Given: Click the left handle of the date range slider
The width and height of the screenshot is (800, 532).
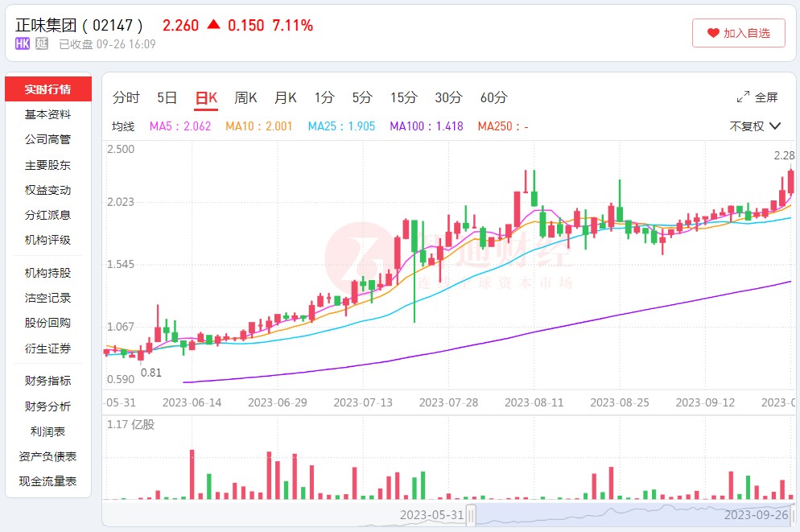Looking at the screenshot, I should pos(471,515).
